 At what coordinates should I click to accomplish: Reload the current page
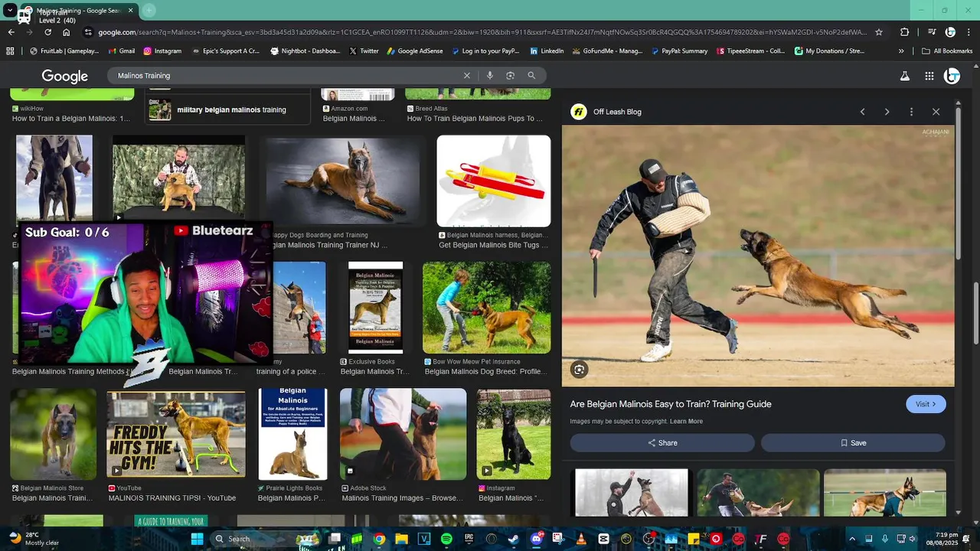click(47, 32)
